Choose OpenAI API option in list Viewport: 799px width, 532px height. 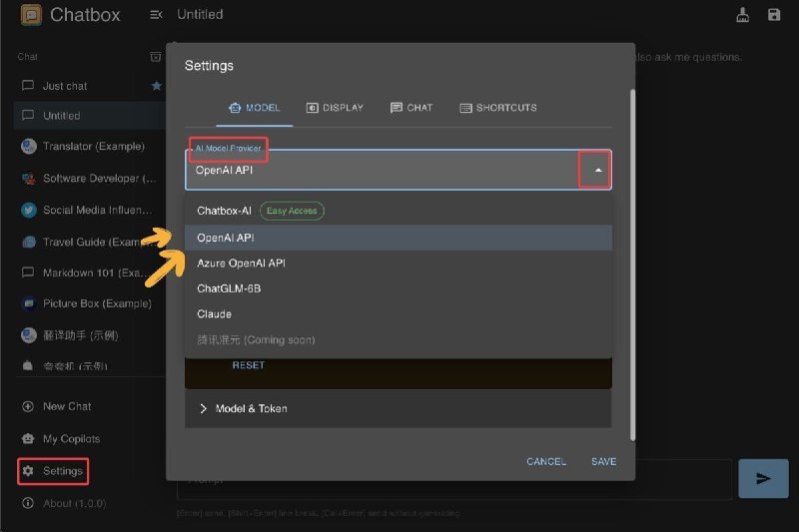(x=398, y=238)
